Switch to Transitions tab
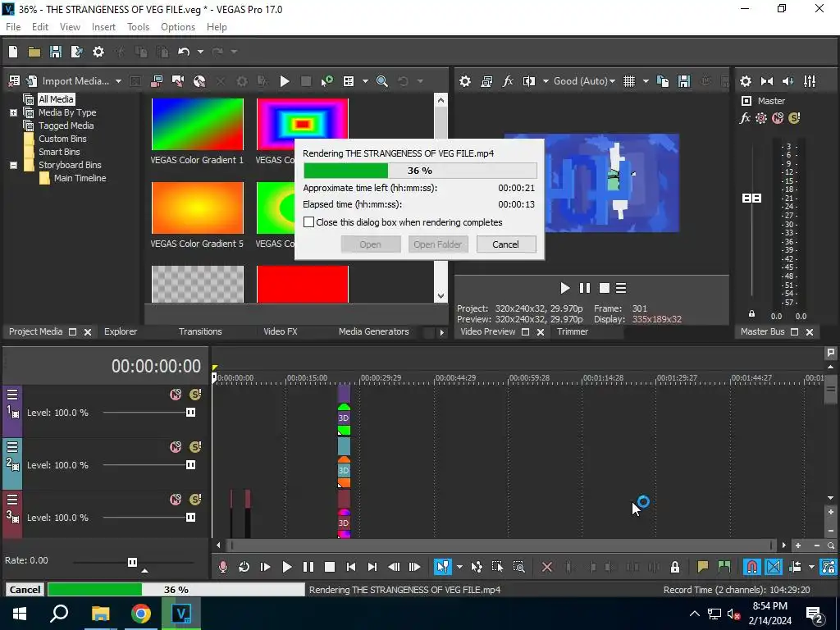 pyautogui.click(x=200, y=331)
